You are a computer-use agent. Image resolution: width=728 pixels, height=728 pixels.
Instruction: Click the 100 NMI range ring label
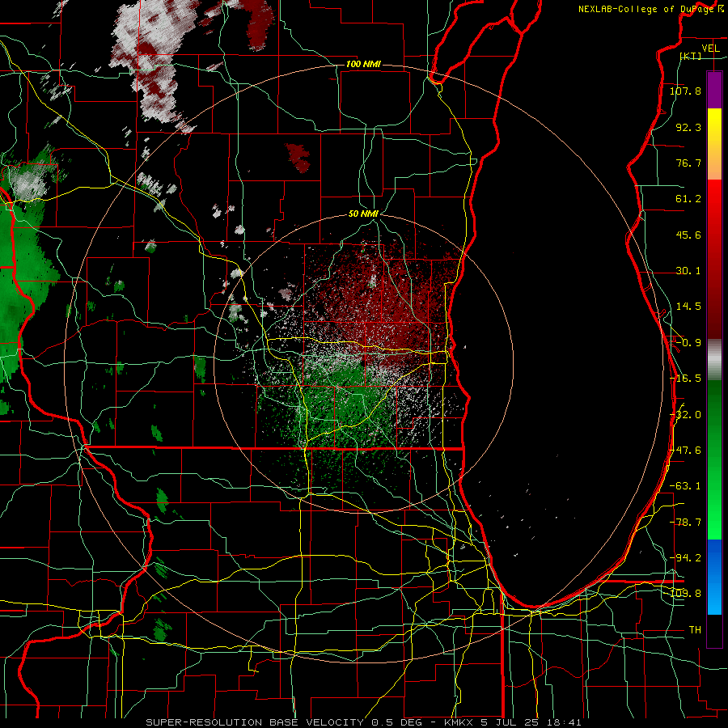(363, 64)
